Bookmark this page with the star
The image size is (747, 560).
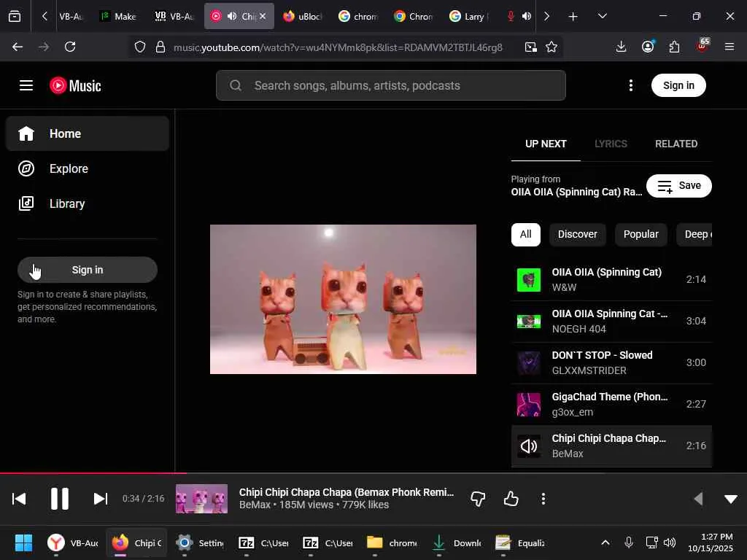(551, 47)
